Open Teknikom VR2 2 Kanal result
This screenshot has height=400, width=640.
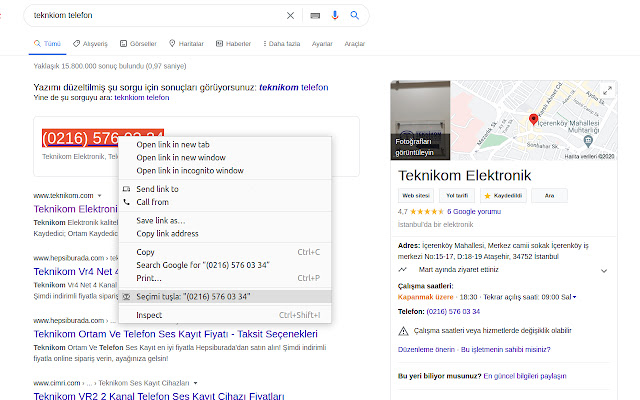pos(159,396)
